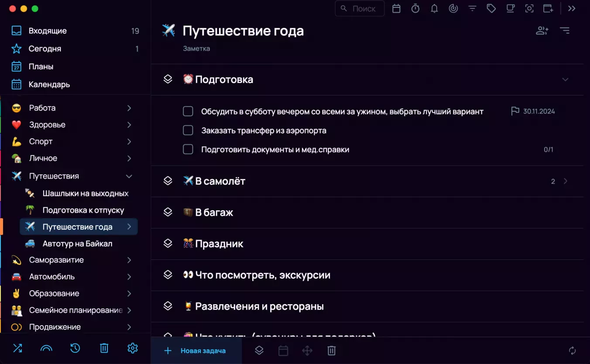
Task: Collapse the panel with the double chevron icon
Action: tap(572, 8)
